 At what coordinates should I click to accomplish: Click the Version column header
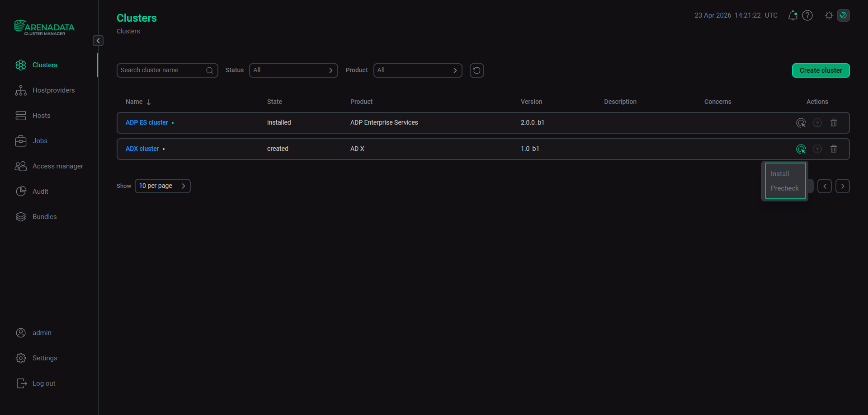[x=532, y=102]
